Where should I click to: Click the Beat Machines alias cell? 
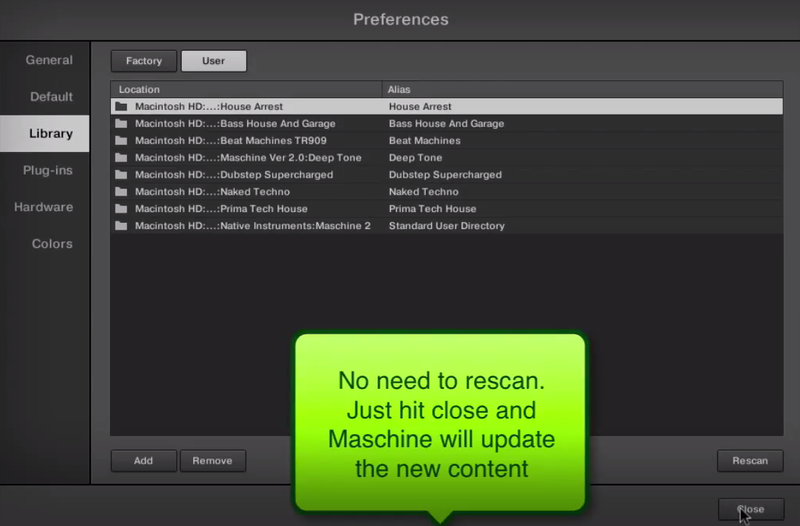pyautogui.click(x=424, y=140)
